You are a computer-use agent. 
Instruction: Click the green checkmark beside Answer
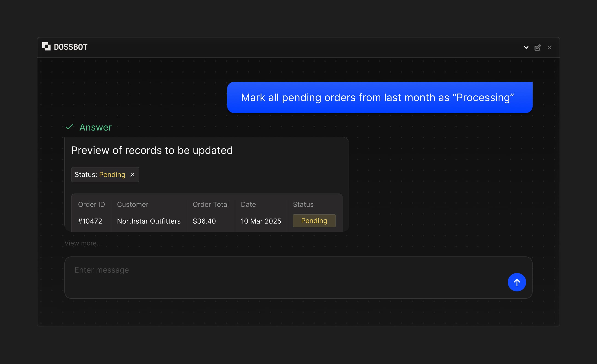[x=70, y=127]
